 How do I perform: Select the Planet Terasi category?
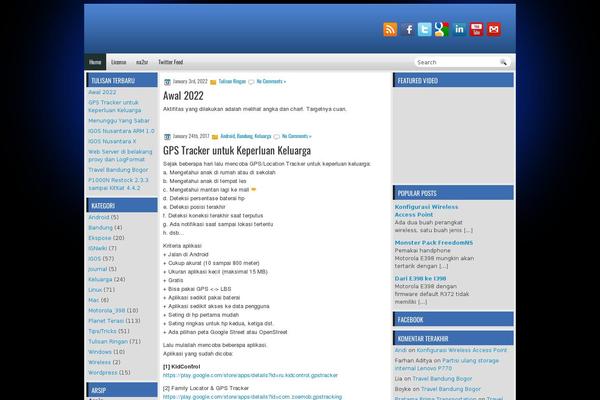point(106,321)
